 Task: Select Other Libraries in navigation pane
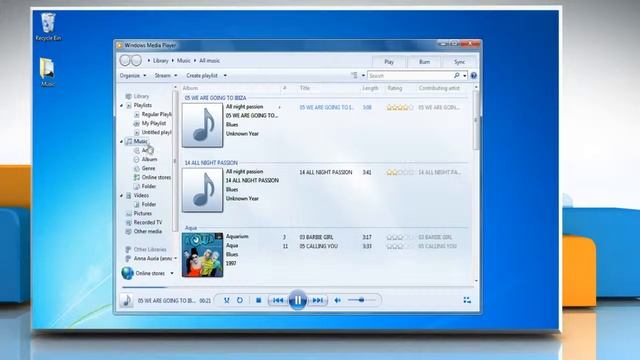coord(150,249)
